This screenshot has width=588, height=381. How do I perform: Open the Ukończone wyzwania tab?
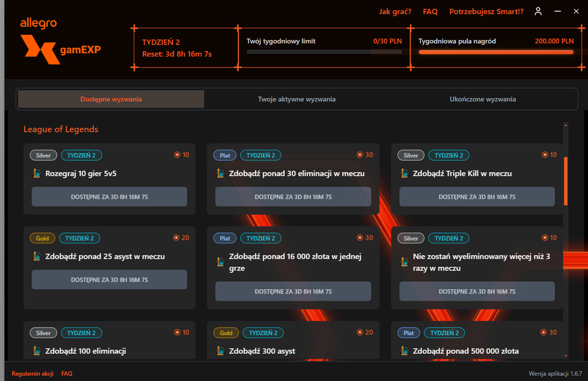483,99
